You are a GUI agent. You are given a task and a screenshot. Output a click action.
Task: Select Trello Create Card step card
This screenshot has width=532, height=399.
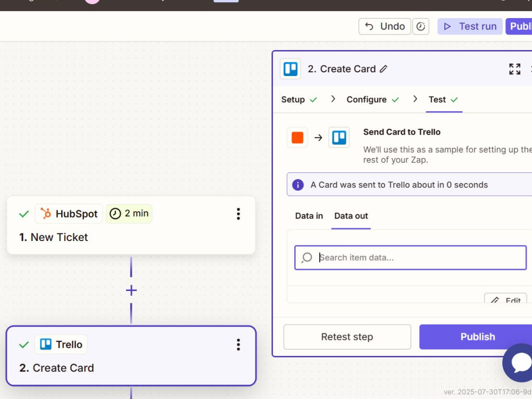point(131,356)
